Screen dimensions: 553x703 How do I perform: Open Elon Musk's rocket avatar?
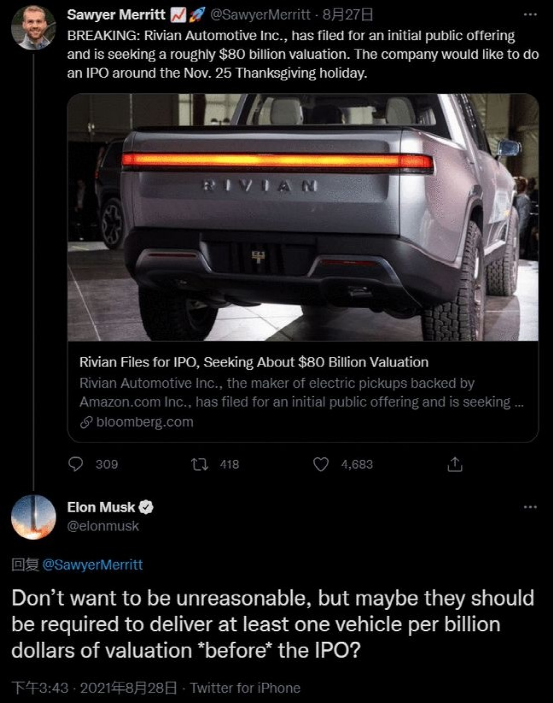pyautogui.click(x=33, y=516)
